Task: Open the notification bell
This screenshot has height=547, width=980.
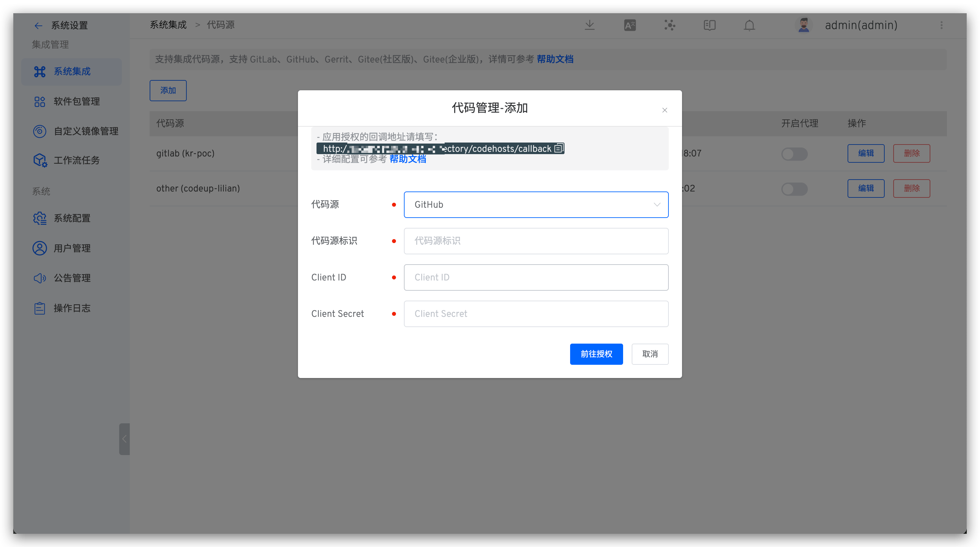Action: [x=749, y=25]
